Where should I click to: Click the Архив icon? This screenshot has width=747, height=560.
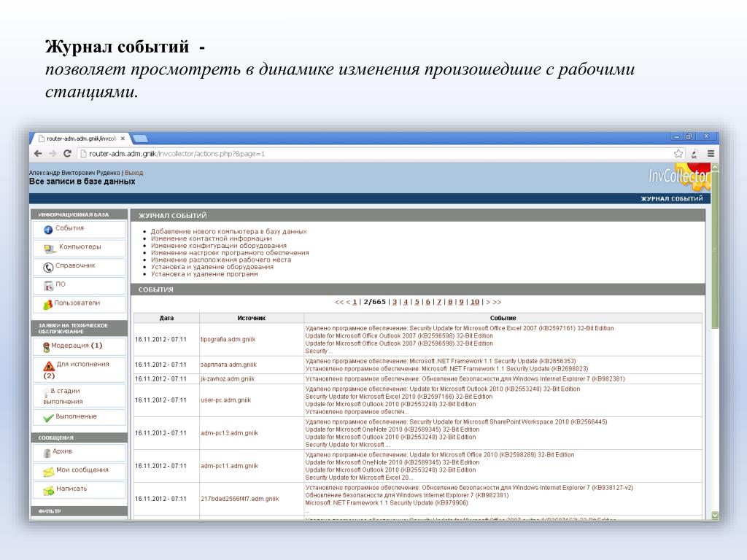pyautogui.click(x=47, y=453)
